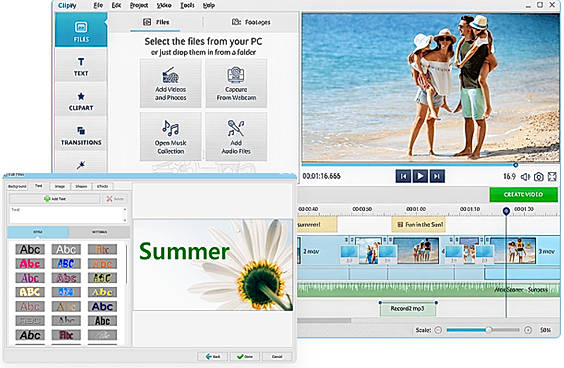Open Text tab in title editor
The height and width of the screenshot is (368, 564).
tap(38, 186)
